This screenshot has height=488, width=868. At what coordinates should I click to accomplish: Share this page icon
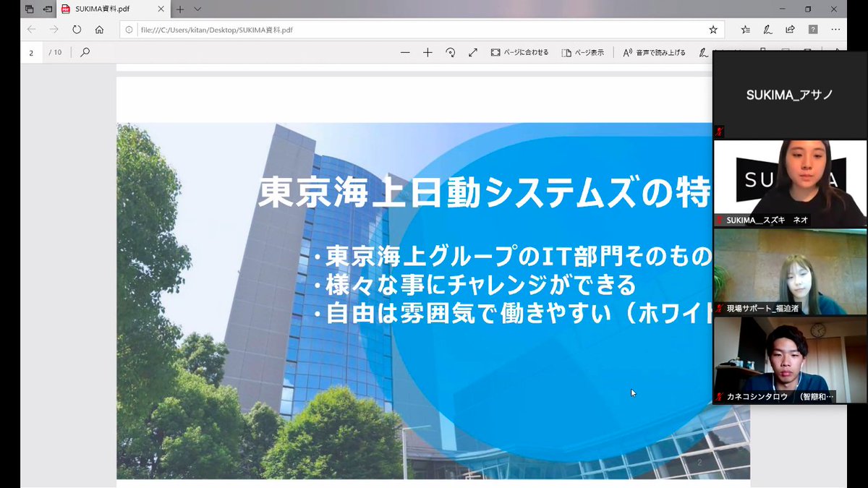(790, 30)
